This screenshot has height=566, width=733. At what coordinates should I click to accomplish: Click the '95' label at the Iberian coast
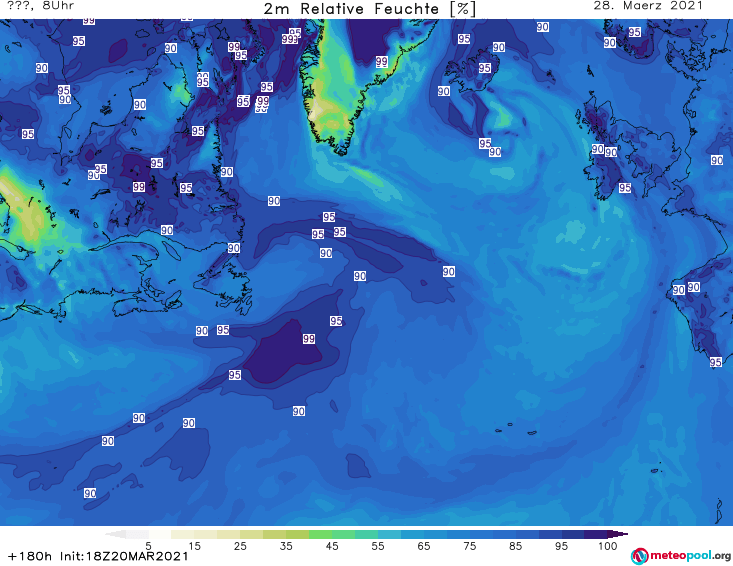715,362
